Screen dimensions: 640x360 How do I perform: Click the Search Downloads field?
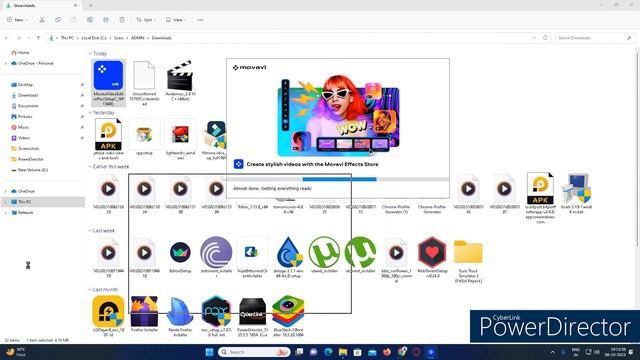pos(594,38)
